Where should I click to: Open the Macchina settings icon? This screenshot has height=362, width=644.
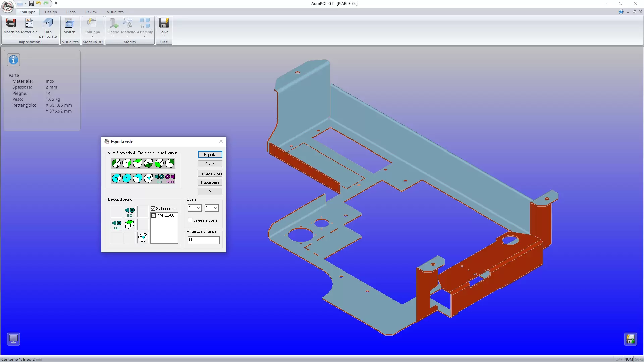tap(11, 23)
